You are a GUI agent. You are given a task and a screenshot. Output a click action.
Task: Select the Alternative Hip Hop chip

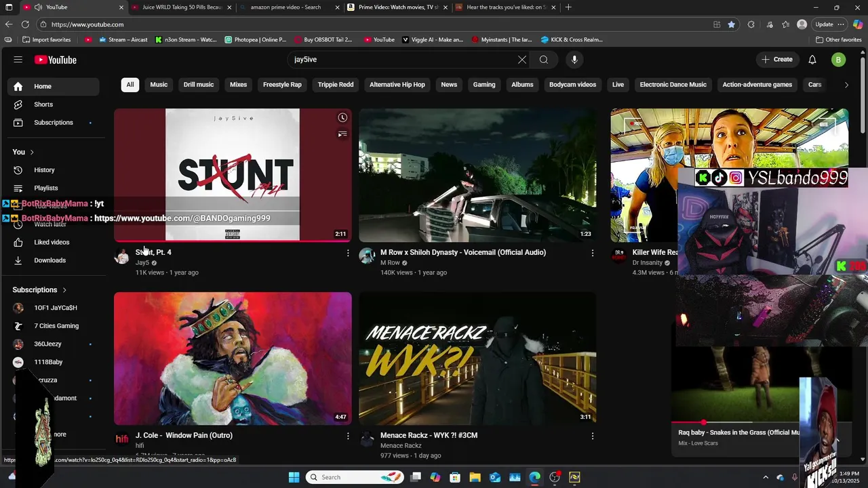pyautogui.click(x=397, y=85)
